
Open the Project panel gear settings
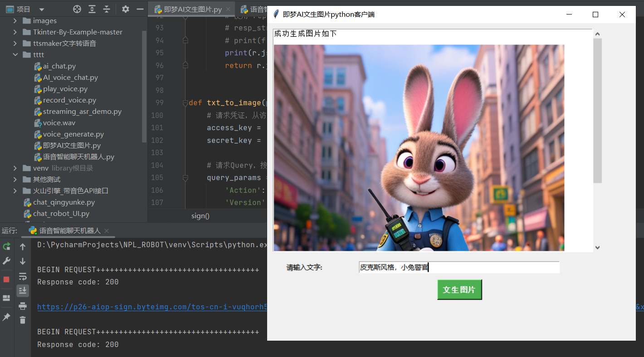pyautogui.click(x=126, y=9)
